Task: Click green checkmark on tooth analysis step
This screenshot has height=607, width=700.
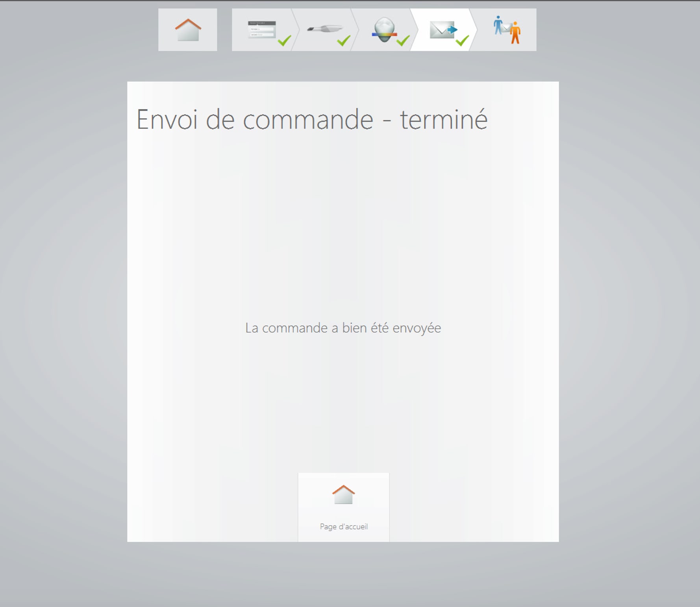Action: point(403,40)
